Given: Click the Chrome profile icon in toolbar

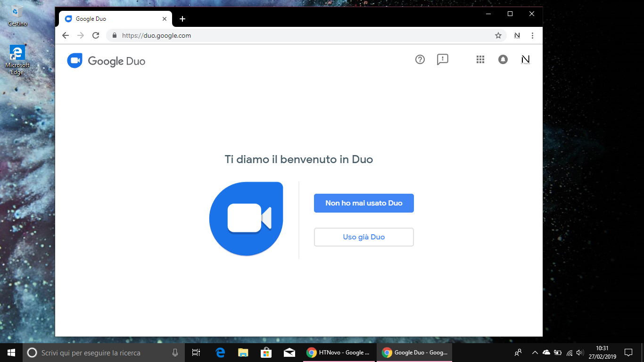Looking at the screenshot, I should pos(517,35).
